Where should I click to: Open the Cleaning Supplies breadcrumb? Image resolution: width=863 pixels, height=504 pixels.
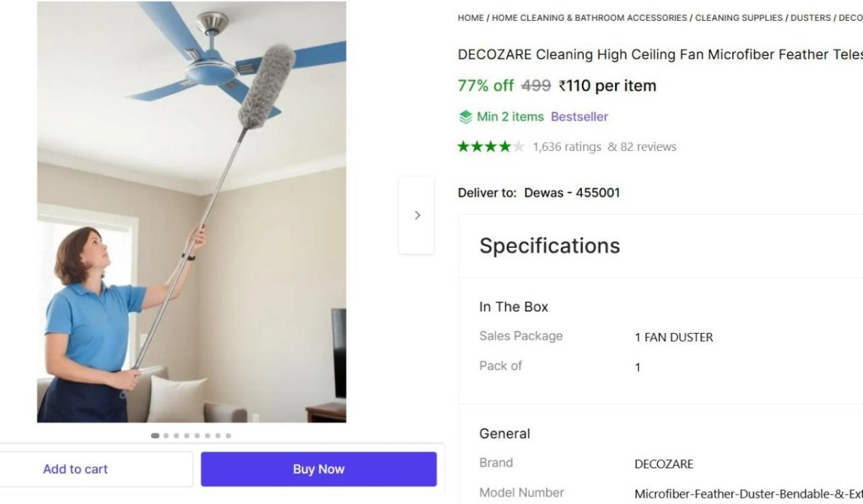pos(739,18)
